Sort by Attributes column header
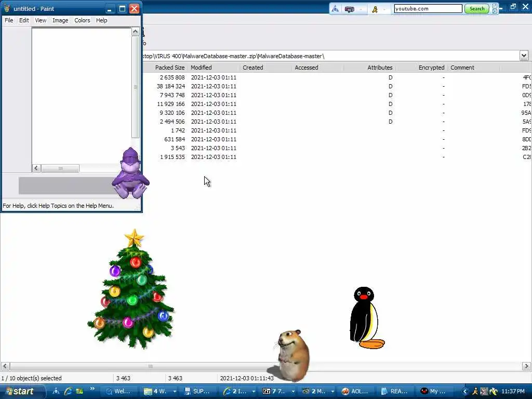 (x=380, y=68)
